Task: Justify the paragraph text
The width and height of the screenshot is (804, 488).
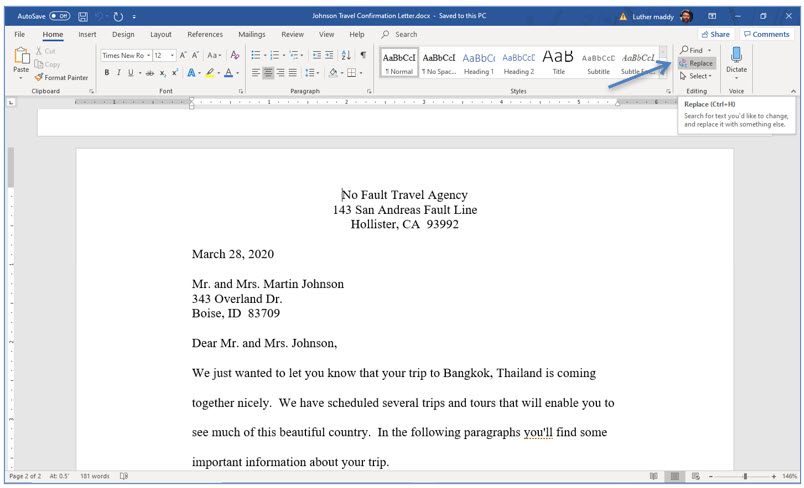Action: pyautogui.click(x=293, y=73)
